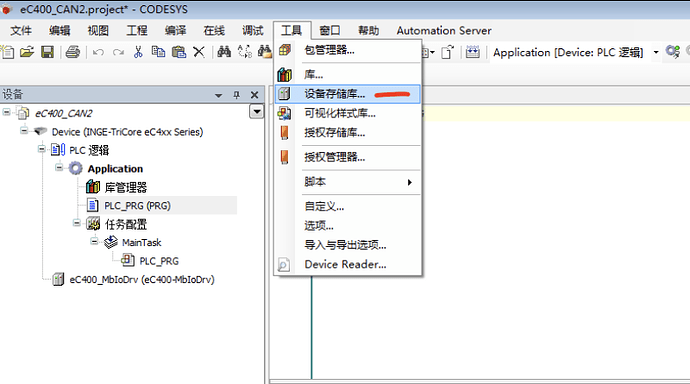690x384 pixels.
Task: Collapse the PLC 逻辑 node
Action: pos(42,149)
